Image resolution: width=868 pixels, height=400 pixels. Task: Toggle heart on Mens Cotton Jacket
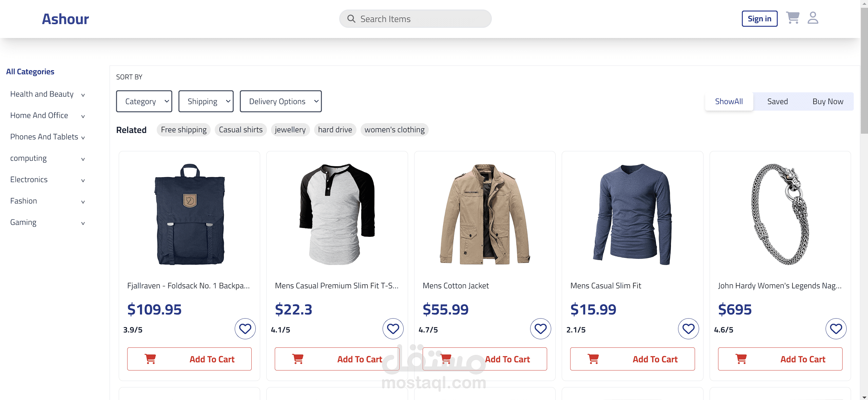point(541,328)
